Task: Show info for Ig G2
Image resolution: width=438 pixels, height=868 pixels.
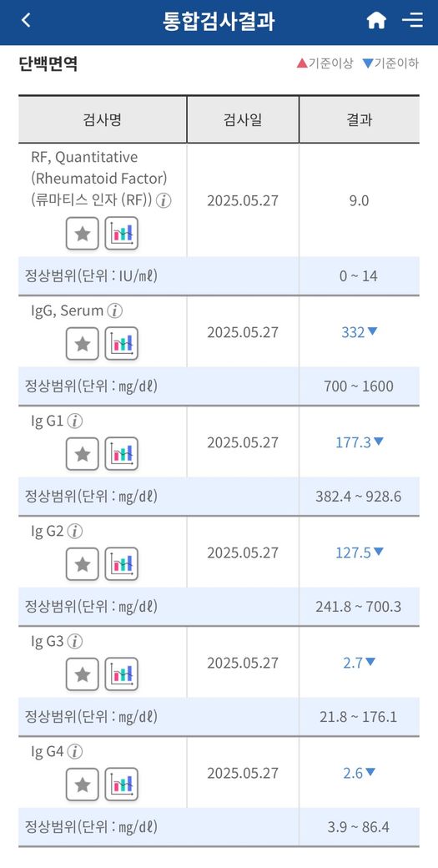Action: click(x=75, y=532)
